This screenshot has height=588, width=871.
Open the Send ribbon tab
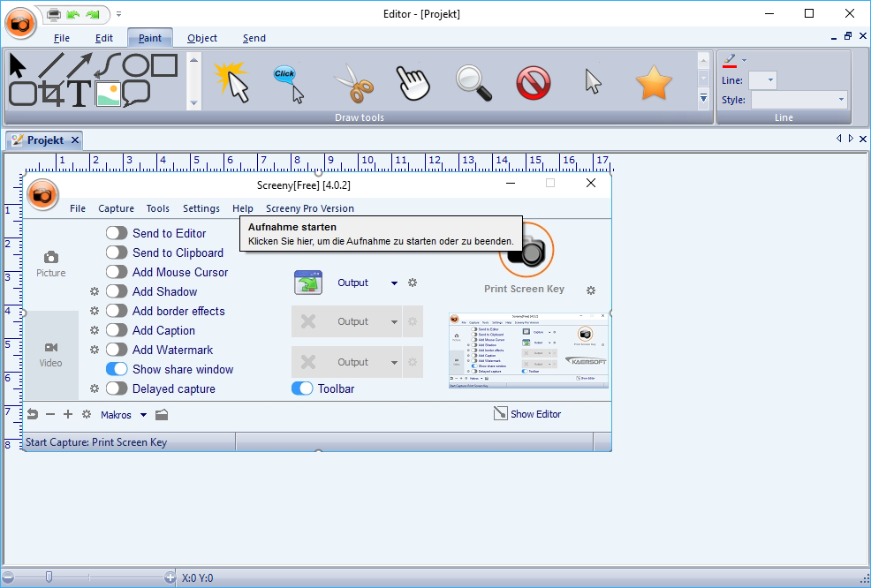pos(254,38)
